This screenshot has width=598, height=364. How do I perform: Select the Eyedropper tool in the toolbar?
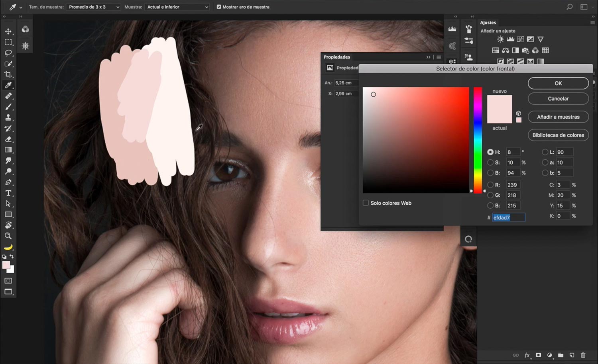[x=8, y=85]
